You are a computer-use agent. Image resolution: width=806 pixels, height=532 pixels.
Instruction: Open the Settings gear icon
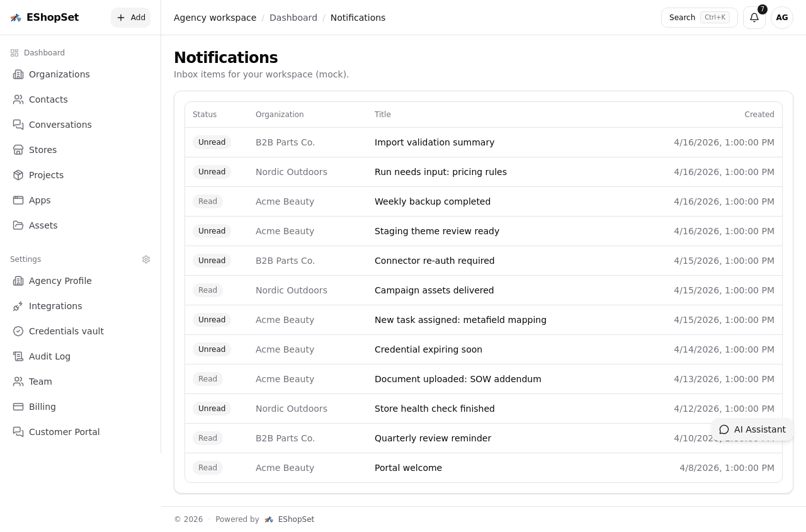146,259
